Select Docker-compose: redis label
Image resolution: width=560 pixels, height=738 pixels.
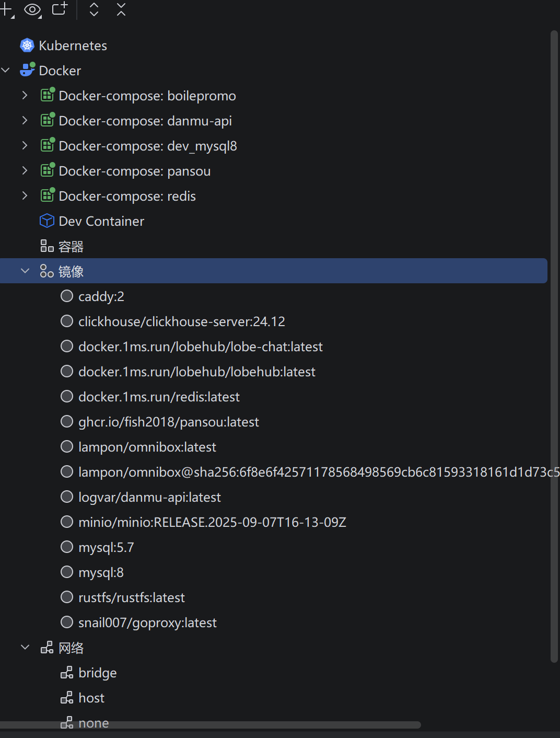[127, 196]
